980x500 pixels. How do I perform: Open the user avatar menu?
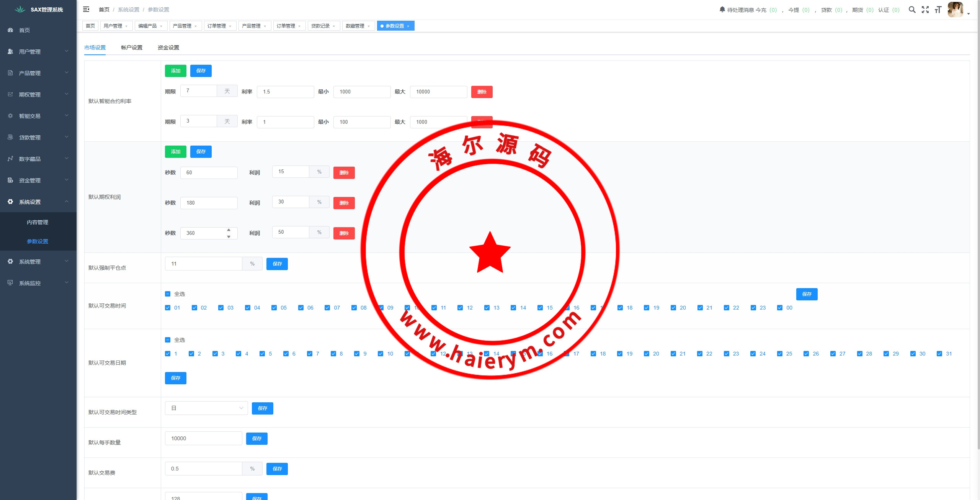[955, 10]
